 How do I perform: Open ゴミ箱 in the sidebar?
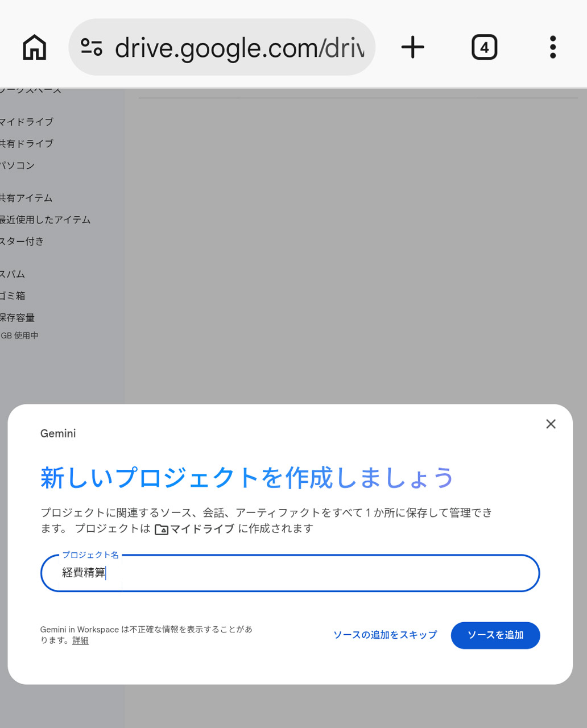(13, 296)
